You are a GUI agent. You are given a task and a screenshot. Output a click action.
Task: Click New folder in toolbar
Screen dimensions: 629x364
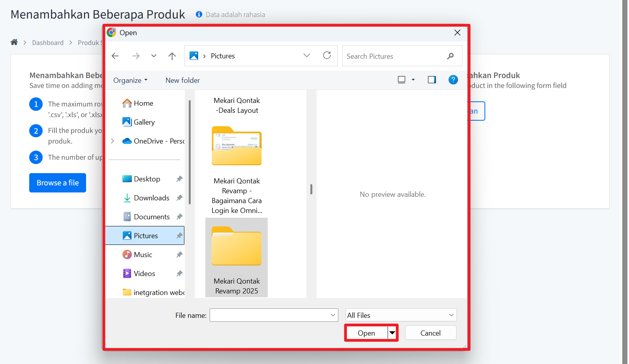[182, 80]
